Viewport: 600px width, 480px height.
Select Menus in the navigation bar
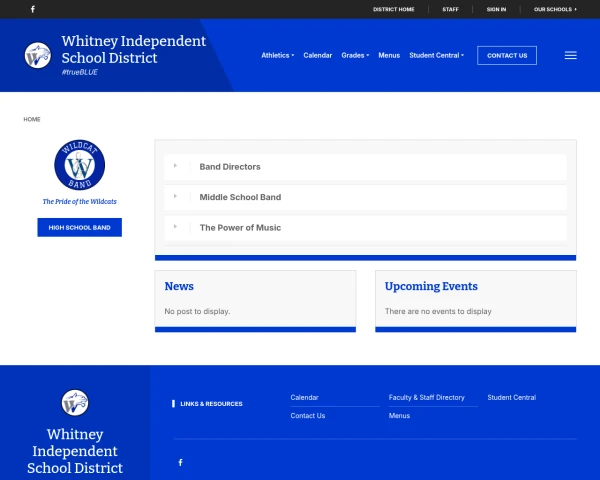click(389, 56)
